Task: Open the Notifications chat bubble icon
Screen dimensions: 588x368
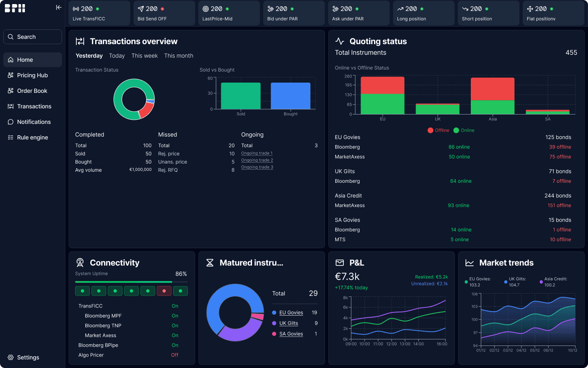Action: [x=11, y=122]
